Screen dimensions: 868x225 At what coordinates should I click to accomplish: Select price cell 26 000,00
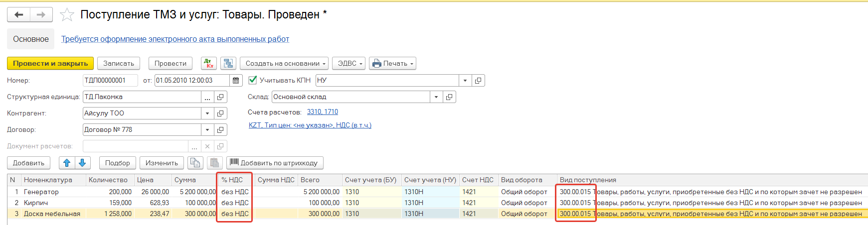[x=153, y=192]
